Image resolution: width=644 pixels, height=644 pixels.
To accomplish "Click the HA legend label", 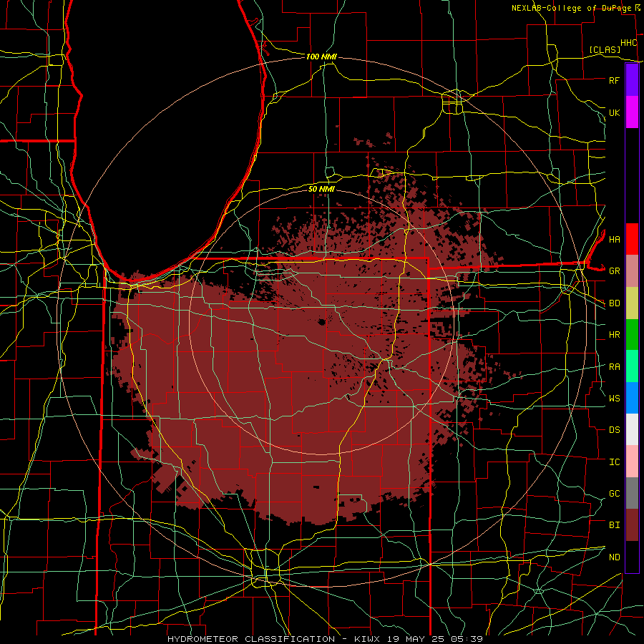I will 615,240.
